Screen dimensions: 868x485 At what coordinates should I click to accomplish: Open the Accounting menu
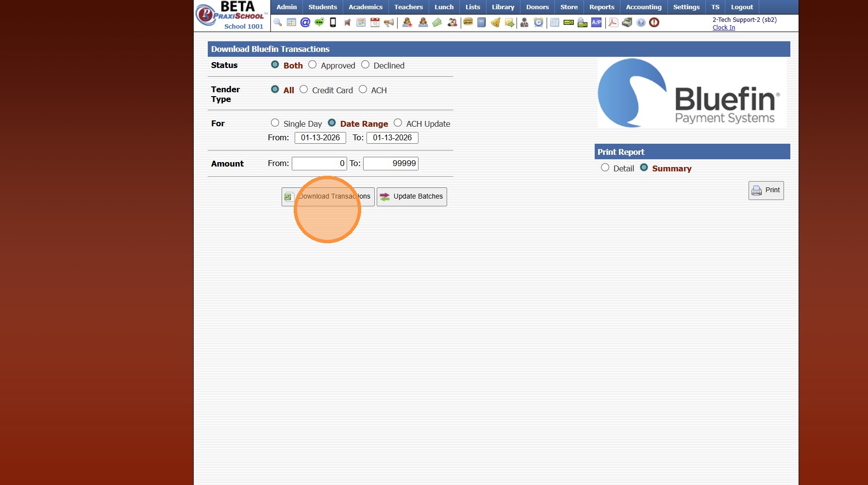click(x=643, y=7)
